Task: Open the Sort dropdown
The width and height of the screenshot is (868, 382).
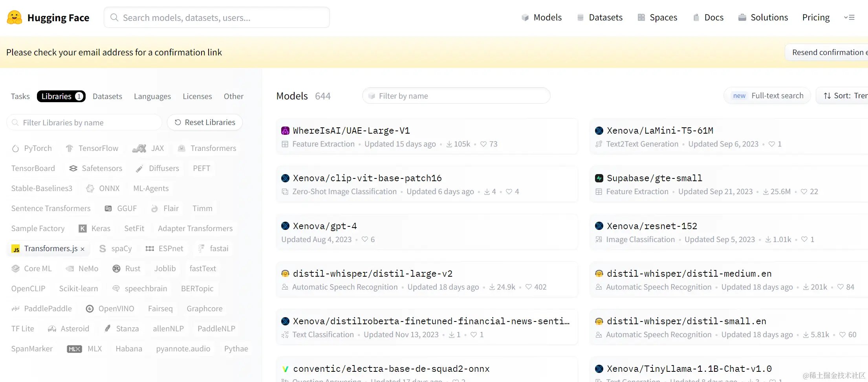Action: [842, 95]
